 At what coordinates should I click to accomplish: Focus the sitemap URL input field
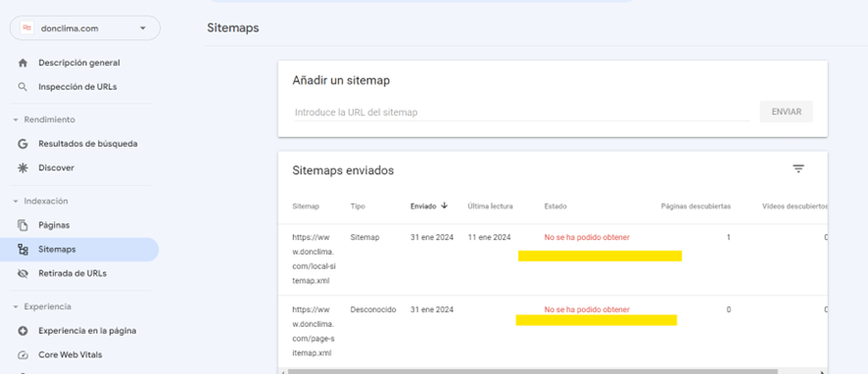(522, 113)
